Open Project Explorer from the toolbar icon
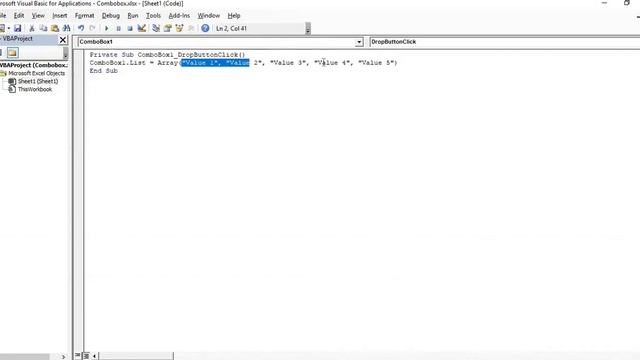Viewport: 640px width, 360px height. point(156,28)
